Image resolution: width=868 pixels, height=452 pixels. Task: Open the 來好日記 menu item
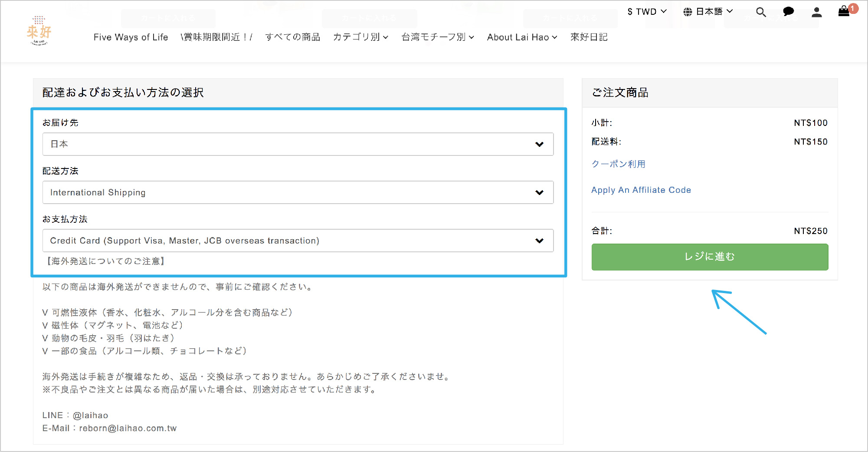tap(589, 37)
